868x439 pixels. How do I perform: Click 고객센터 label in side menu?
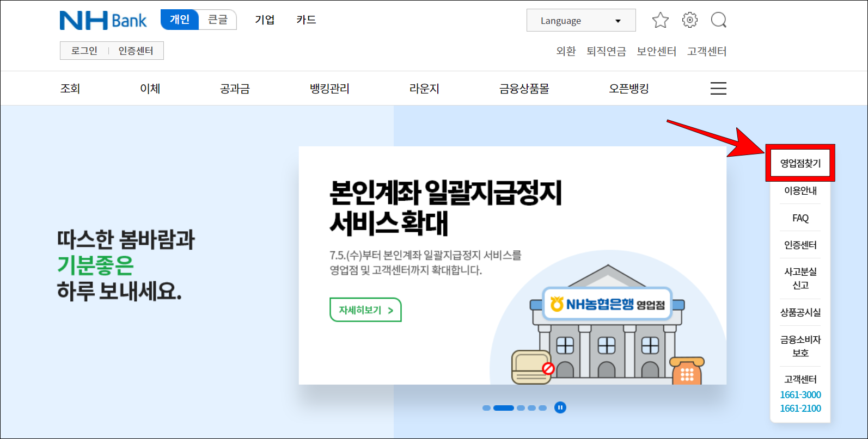(800, 379)
